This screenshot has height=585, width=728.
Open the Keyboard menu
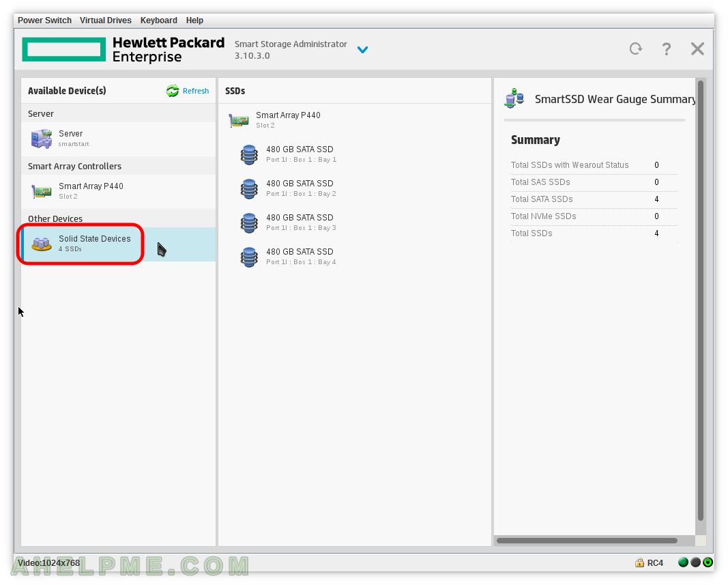(x=159, y=20)
